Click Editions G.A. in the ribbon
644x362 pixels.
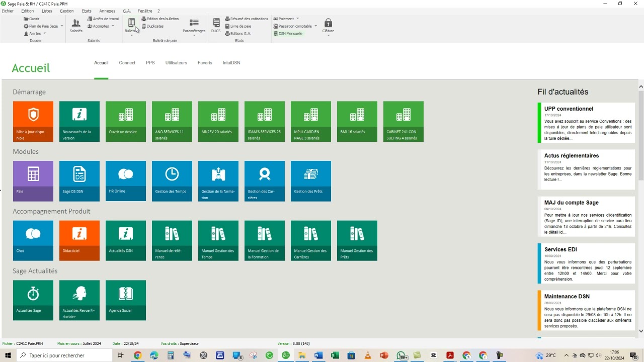[238, 34]
